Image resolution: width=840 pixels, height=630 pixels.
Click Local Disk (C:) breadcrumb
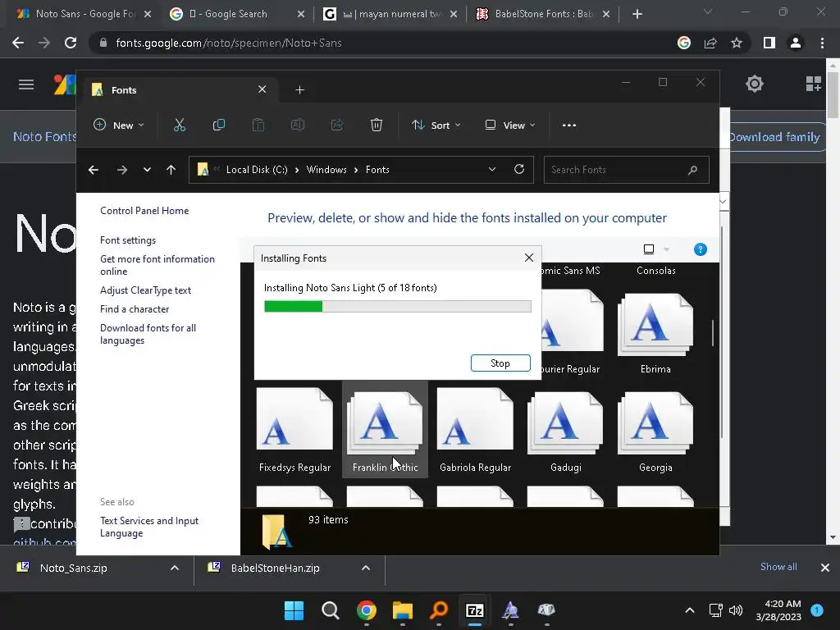pos(257,170)
